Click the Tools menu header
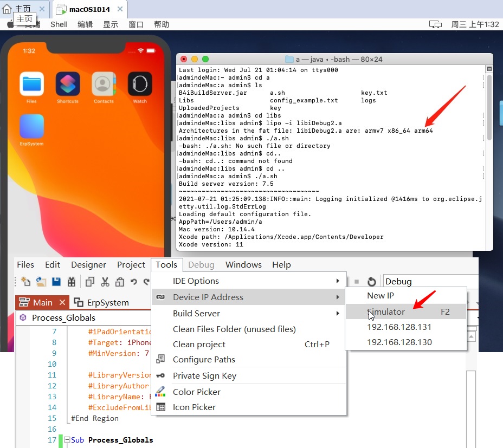The image size is (503, 448). tap(166, 264)
